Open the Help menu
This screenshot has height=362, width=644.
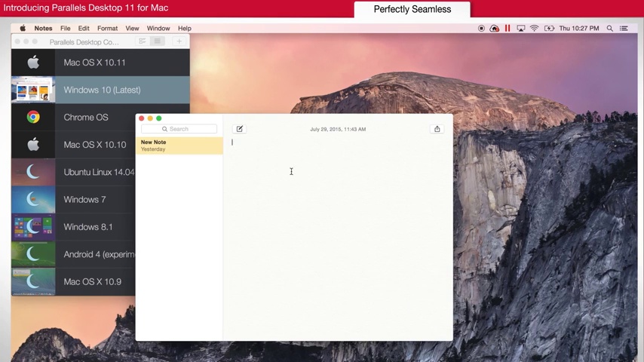coord(185,29)
